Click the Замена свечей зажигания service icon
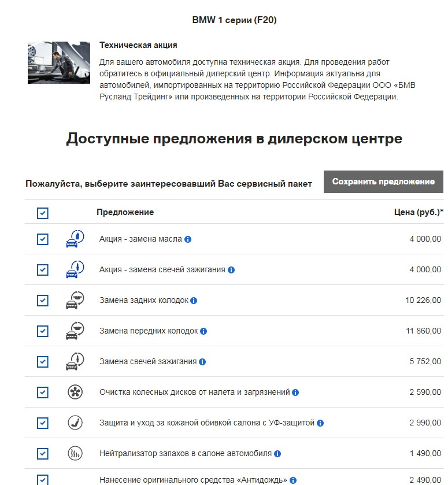The image size is (448, 485). coord(75,361)
